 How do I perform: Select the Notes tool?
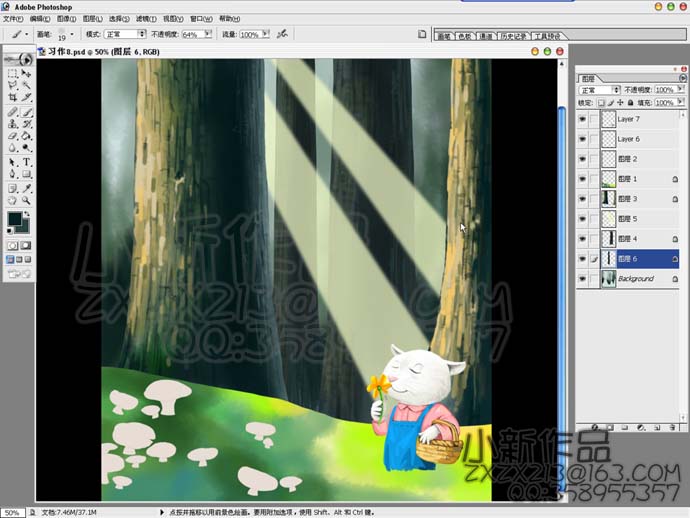click(12, 189)
